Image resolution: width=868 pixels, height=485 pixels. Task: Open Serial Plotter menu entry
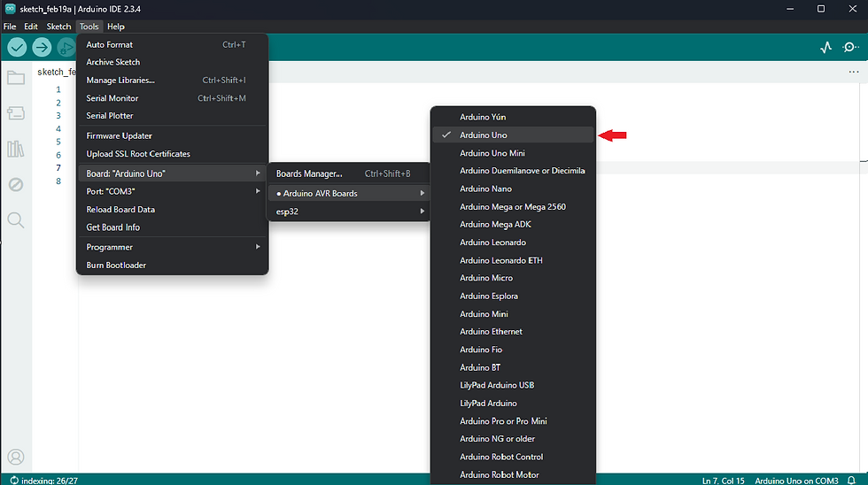[x=172, y=116]
